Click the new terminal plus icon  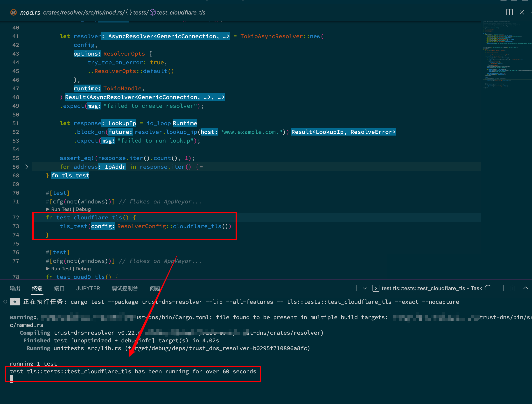(357, 288)
